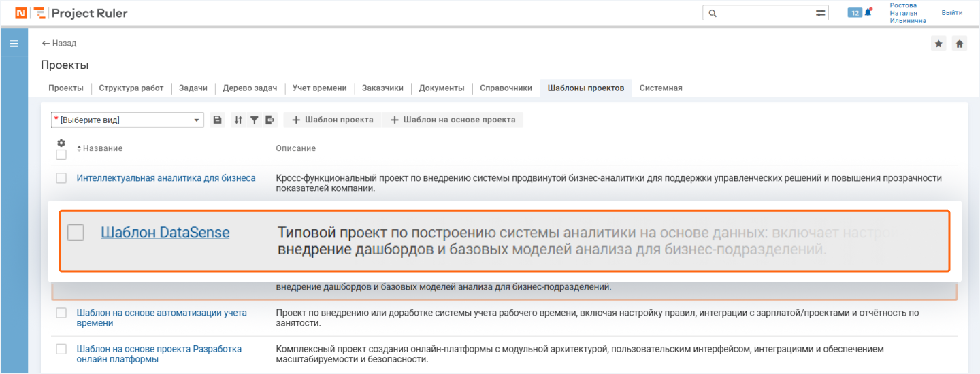Screen dimensions: 980x374
Task: Check the Шаблон DataSense checkbox
Action: pyautogui.click(x=76, y=233)
